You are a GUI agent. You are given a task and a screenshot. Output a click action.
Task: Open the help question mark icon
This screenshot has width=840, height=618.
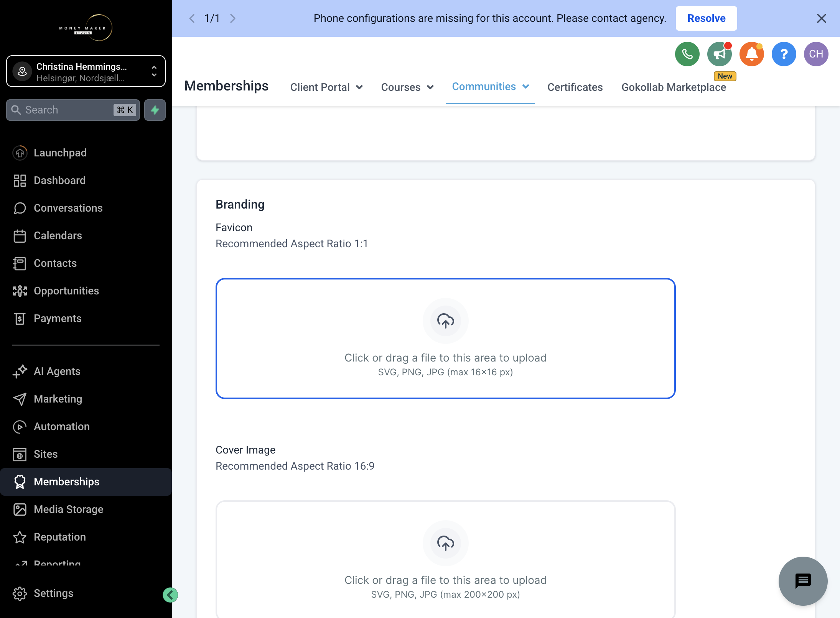tap(784, 54)
